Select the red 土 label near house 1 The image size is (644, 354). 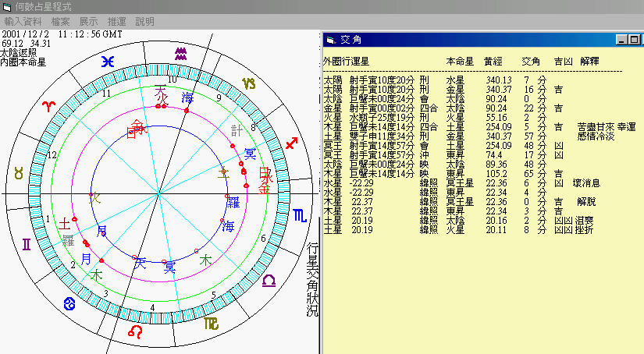(65, 224)
